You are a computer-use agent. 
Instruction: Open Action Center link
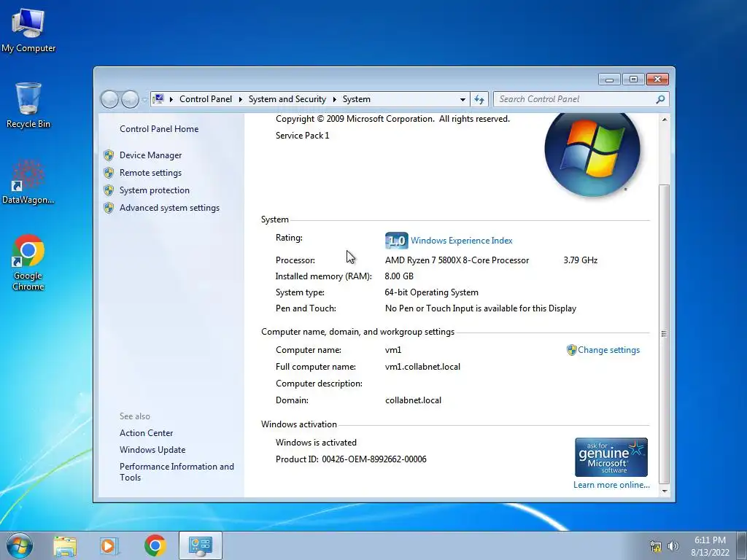pos(146,433)
